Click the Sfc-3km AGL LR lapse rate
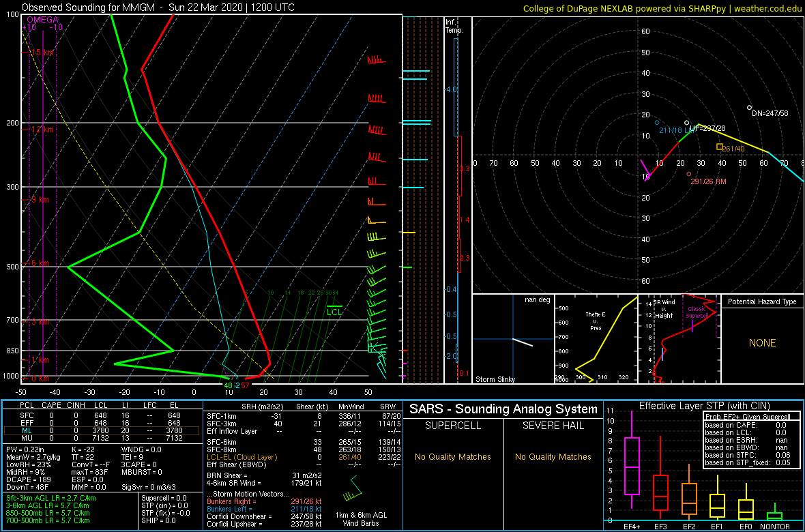Image resolution: width=805 pixels, height=532 pixels. 51,498
